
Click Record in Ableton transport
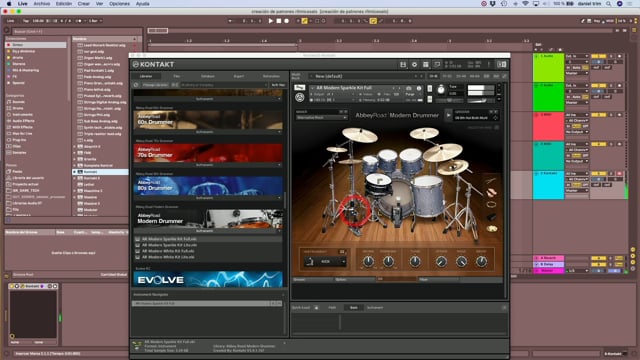point(287,21)
